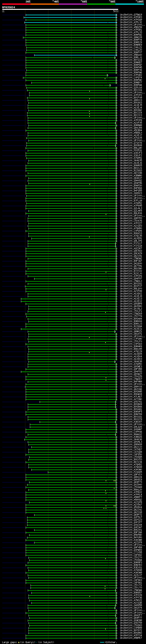Select the UniRef100_A7PZZ8 label

click(131, 595)
